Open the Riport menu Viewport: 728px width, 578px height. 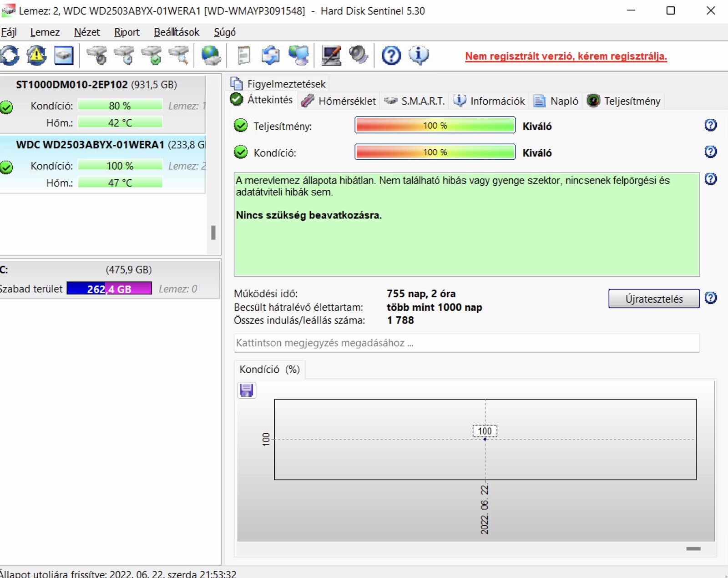127,32
